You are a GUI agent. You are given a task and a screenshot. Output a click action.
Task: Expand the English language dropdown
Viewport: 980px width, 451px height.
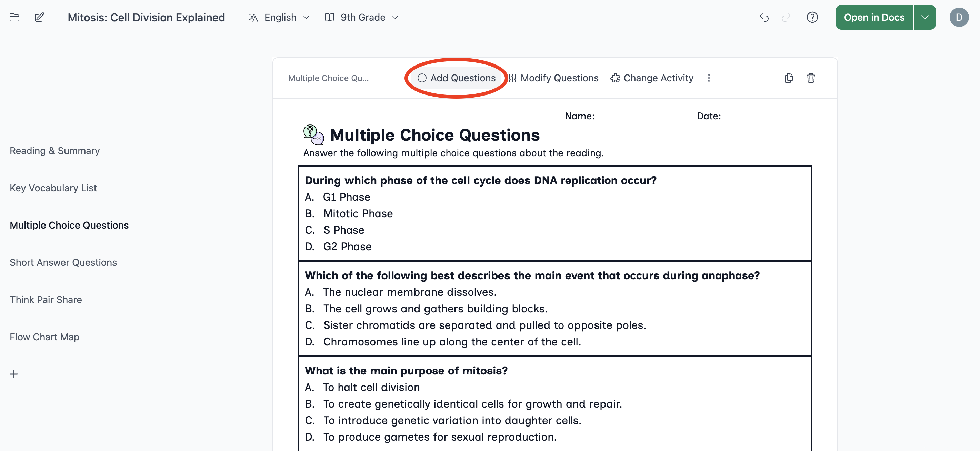[x=279, y=18]
